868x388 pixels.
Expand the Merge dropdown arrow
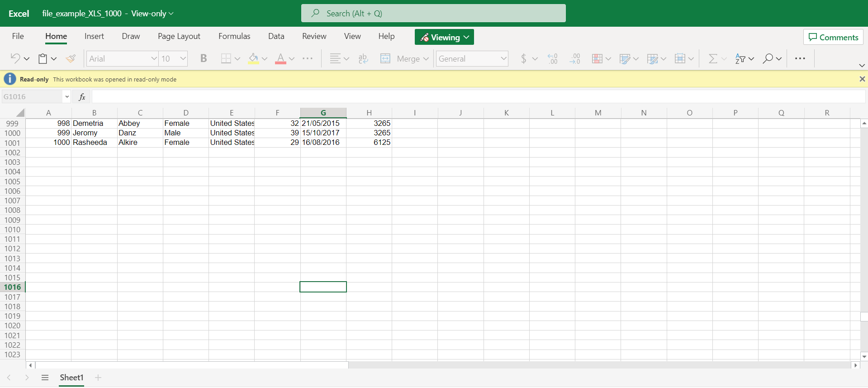pyautogui.click(x=426, y=59)
